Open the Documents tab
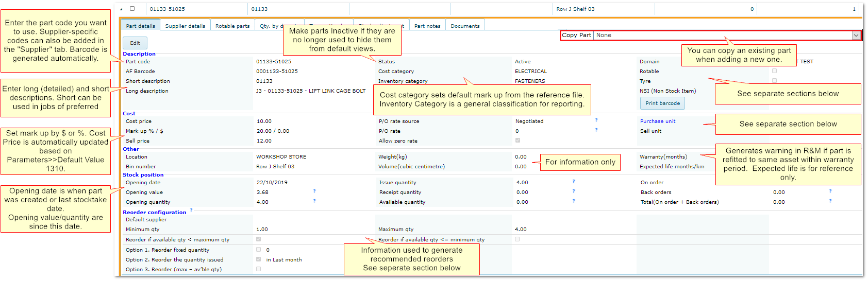 tap(465, 26)
